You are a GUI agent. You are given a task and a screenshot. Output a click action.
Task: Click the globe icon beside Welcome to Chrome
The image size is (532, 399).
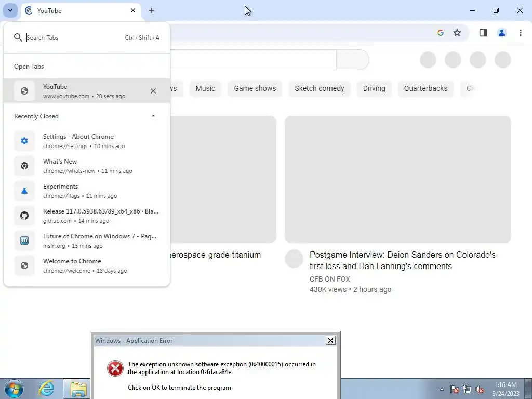(24, 265)
